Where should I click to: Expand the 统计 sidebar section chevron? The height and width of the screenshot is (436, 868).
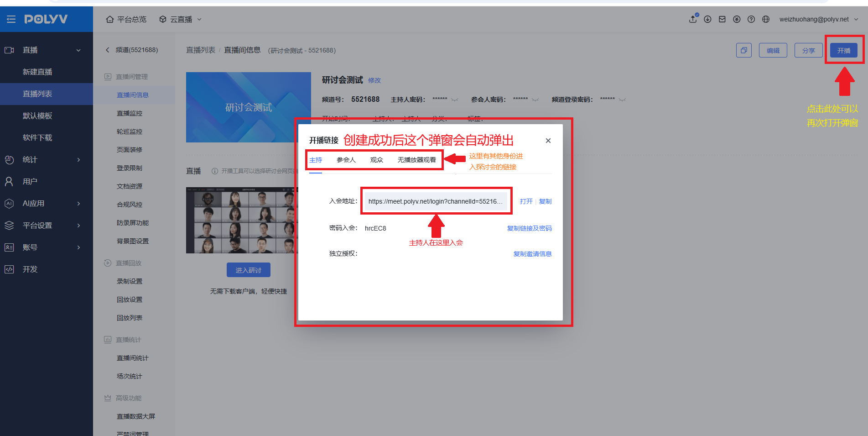pos(78,160)
